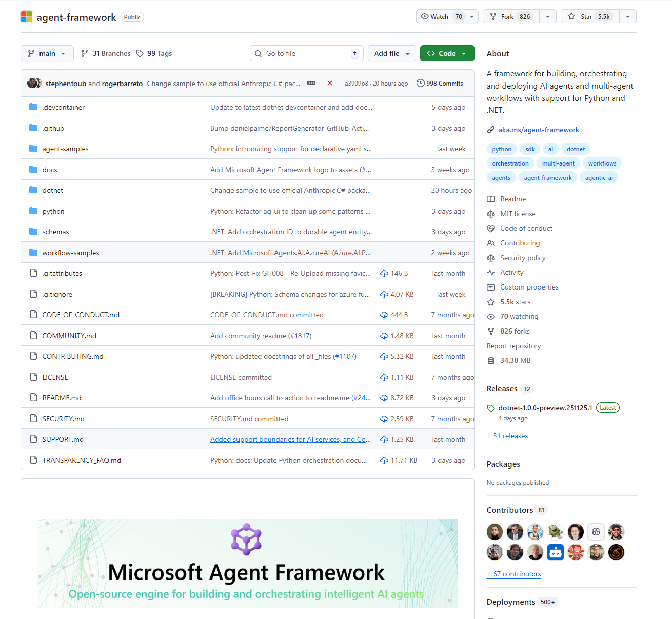Select the multi-agent topic tag
Screen dimensions: 672x619
558,163
